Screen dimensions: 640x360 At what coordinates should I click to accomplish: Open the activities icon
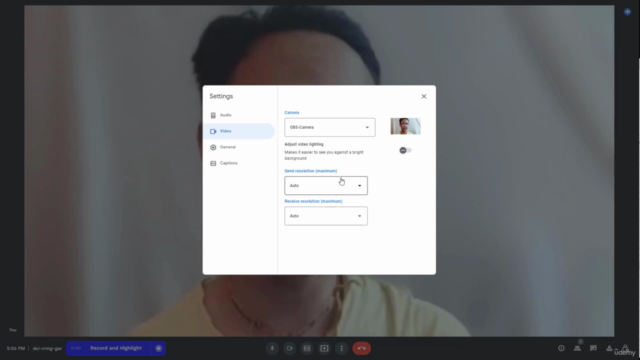click(609, 348)
